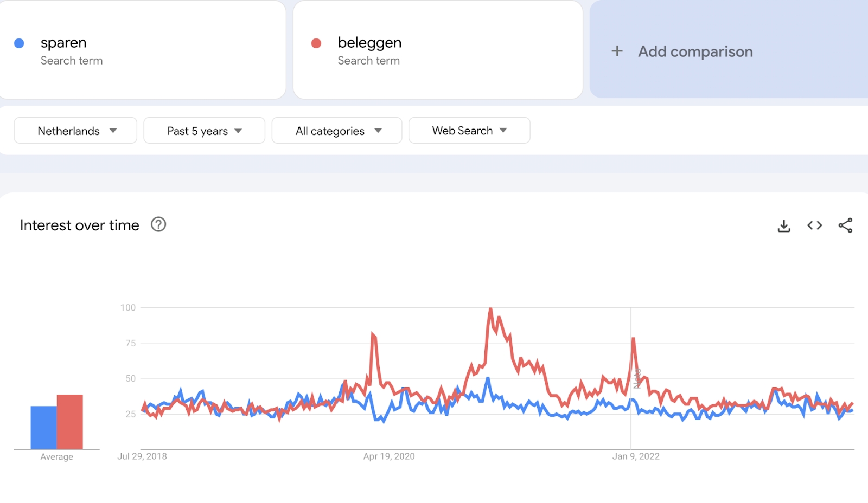Click the Add comparison button
Screen dimensions: 868x503
point(695,51)
